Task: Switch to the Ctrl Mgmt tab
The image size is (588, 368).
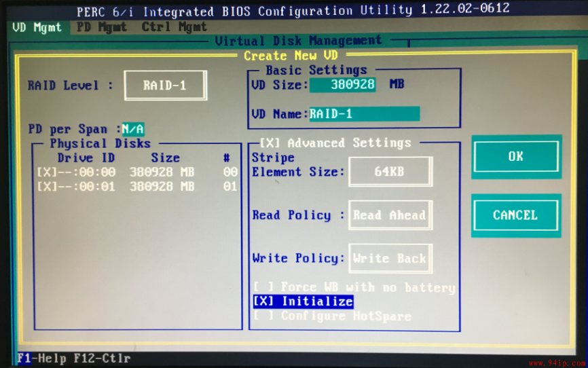Action: (174, 27)
